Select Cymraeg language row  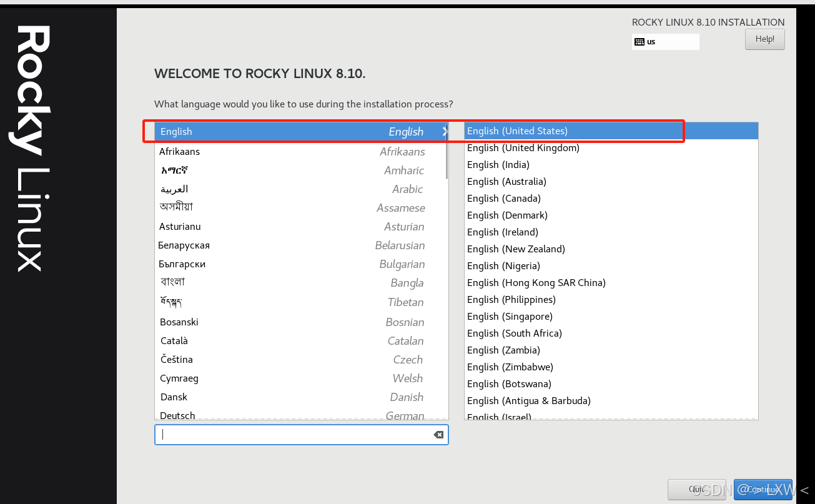(x=301, y=378)
